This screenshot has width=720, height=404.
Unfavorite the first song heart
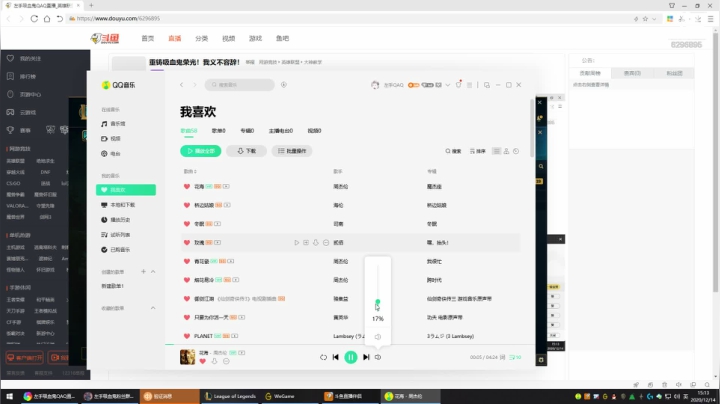point(187,187)
